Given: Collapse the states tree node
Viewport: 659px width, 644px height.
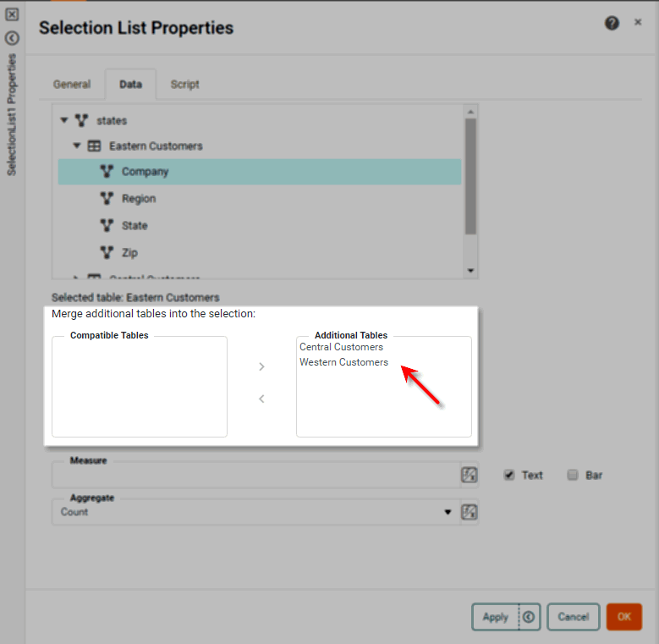Looking at the screenshot, I should [64, 120].
